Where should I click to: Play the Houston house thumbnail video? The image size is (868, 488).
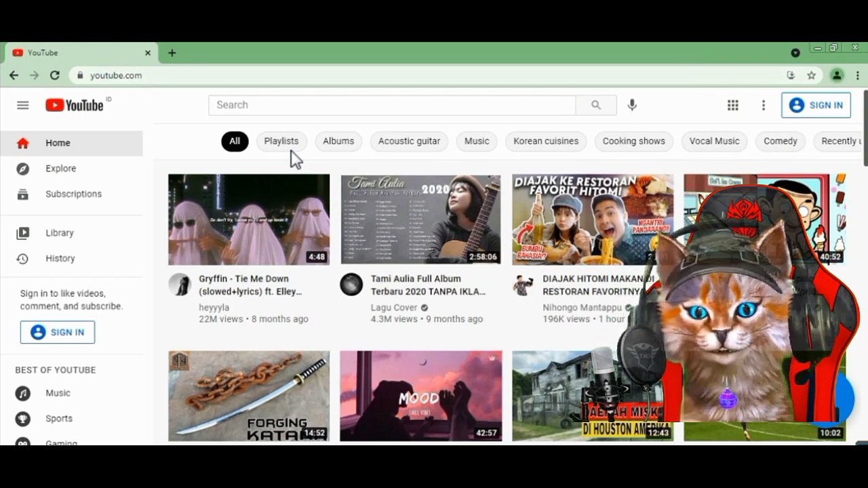click(x=592, y=396)
